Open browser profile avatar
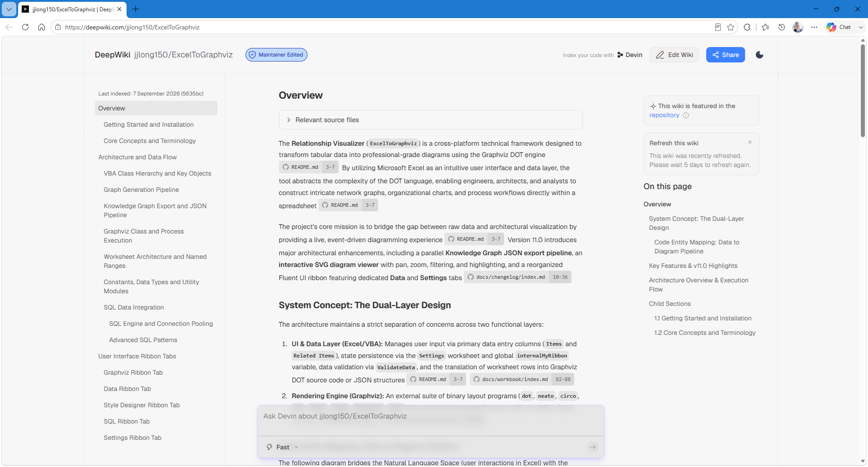This screenshot has width=868, height=467. click(798, 27)
